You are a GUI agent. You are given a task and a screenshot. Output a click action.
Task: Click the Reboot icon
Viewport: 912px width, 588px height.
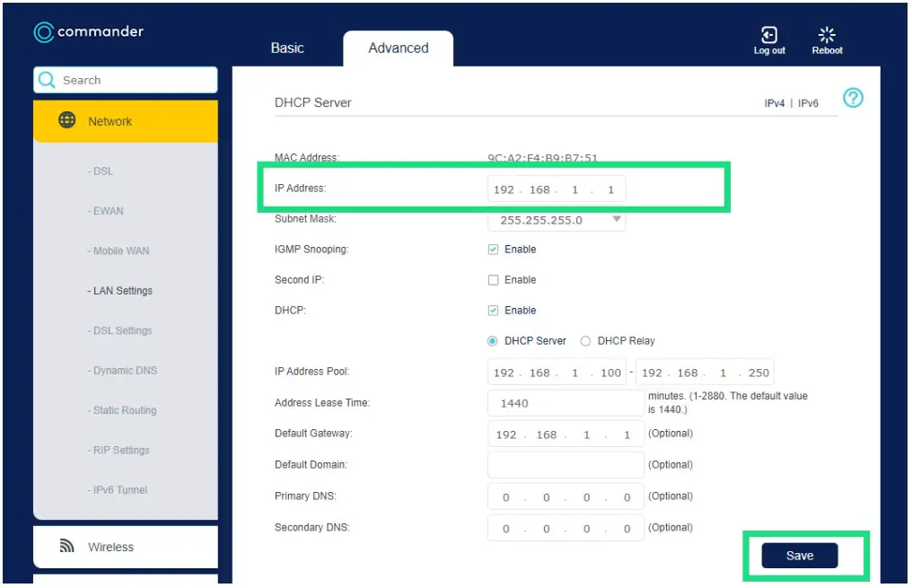[x=826, y=33]
